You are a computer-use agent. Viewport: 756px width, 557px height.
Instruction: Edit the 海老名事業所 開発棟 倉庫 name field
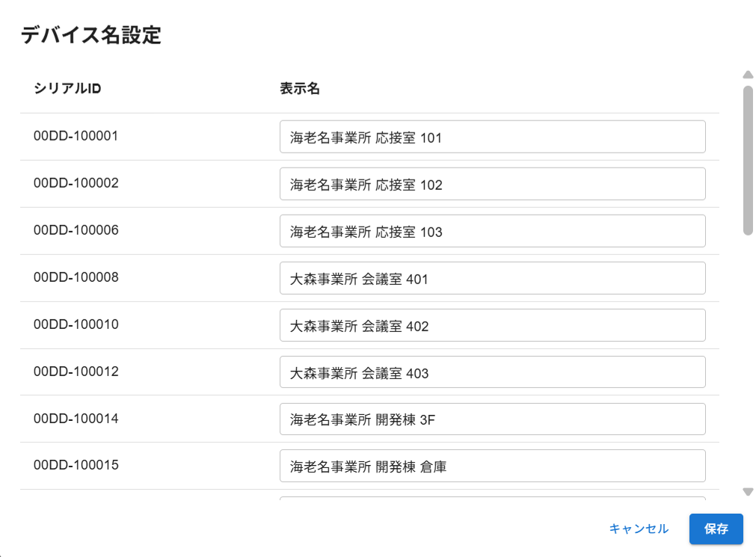click(492, 467)
